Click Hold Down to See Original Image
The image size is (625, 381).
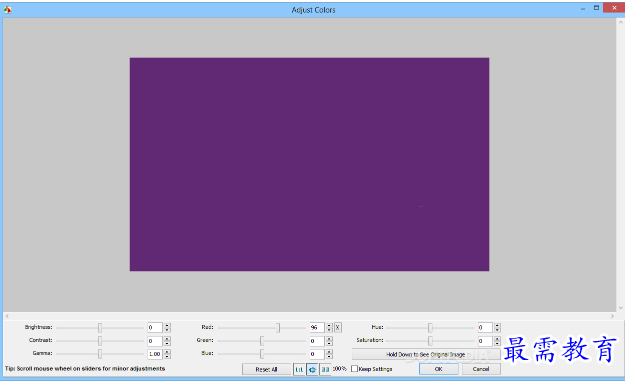click(x=426, y=354)
